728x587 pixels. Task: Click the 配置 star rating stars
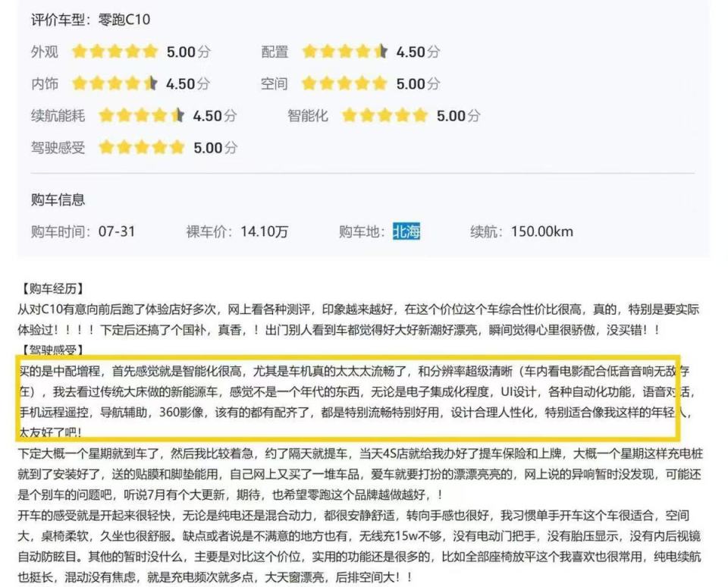pos(344,52)
